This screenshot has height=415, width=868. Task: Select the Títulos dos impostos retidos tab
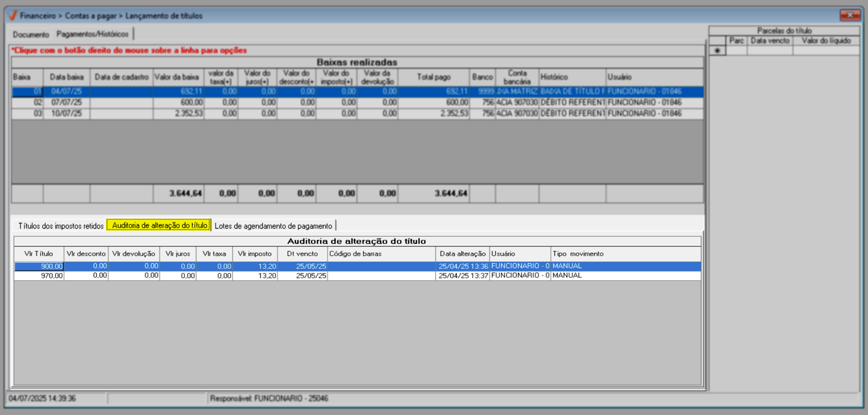60,226
